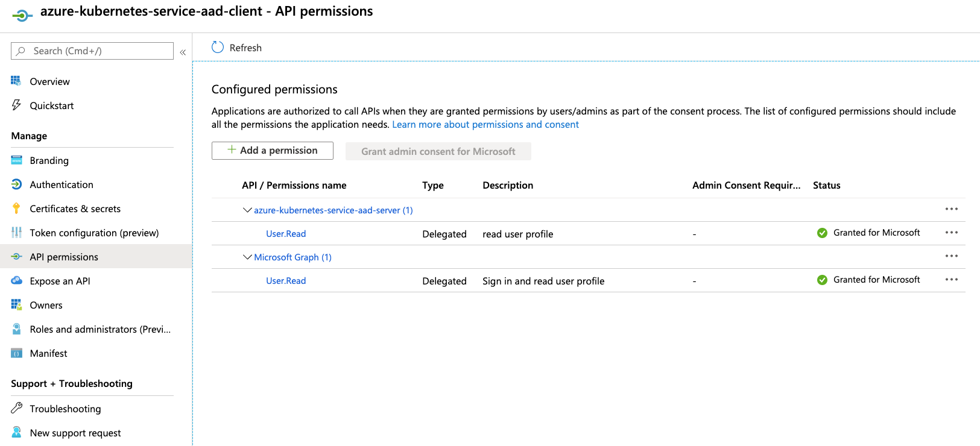Click the Token configuration icon
This screenshot has height=446, width=980.
(x=16, y=233)
